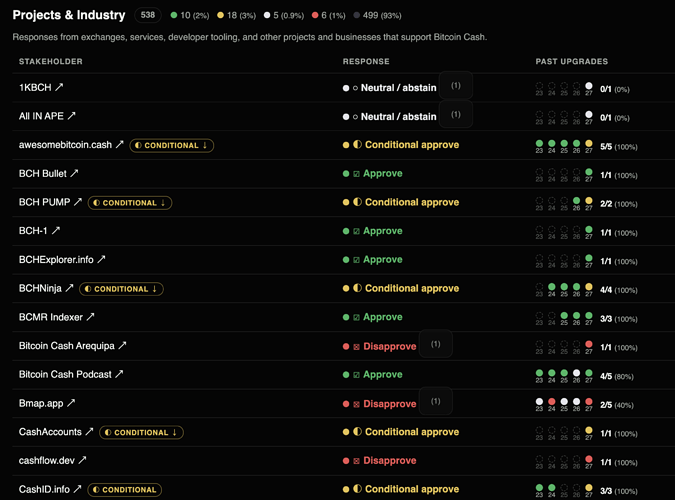Open the Bitcoin Cash Arequipa external link arrow
This screenshot has height=500, width=675.
coord(122,345)
